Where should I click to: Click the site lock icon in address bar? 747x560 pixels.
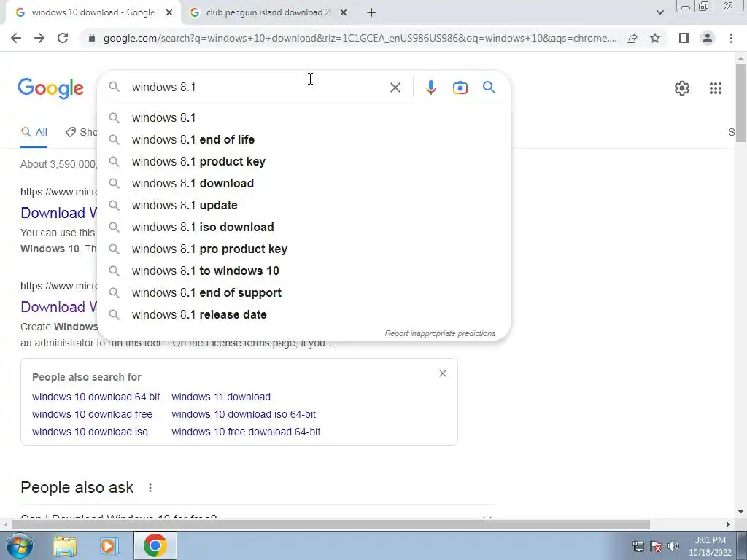[92, 38]
